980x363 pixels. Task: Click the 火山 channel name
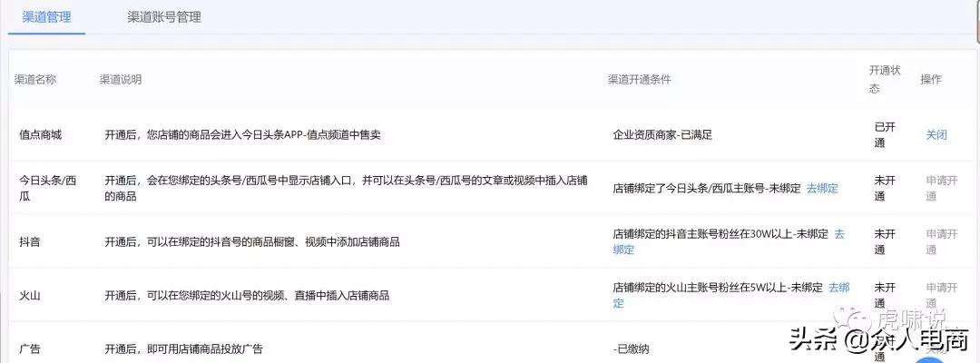pyautogui.click(x=30, y=296)
